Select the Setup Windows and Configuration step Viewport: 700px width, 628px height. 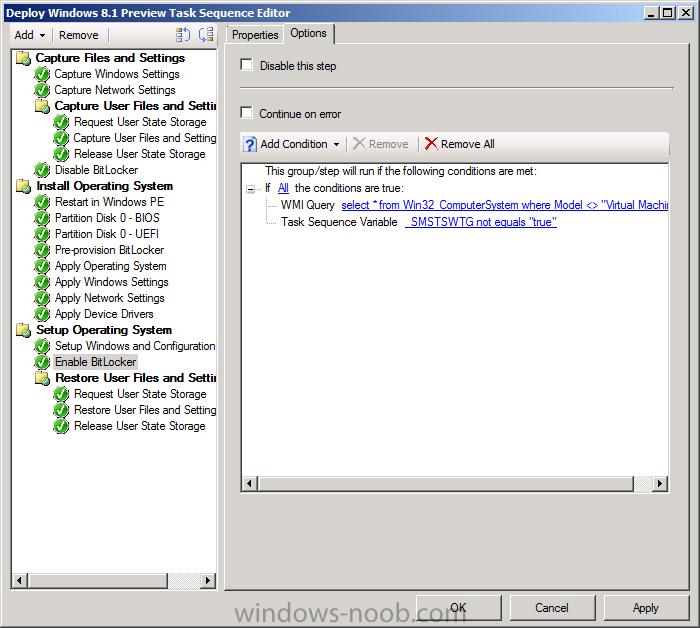click(x=135, y=346)
